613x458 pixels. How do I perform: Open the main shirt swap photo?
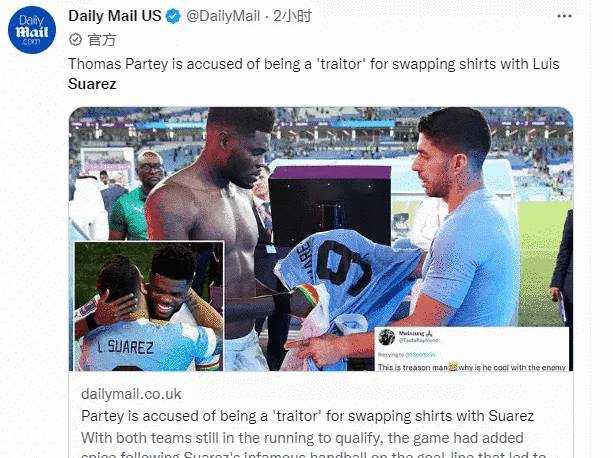pos(321,238)
